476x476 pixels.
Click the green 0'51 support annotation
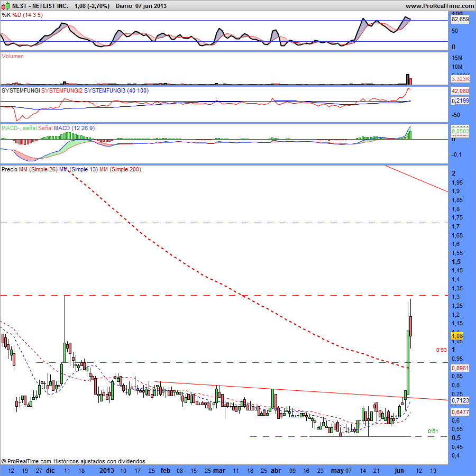coord(433,432)
